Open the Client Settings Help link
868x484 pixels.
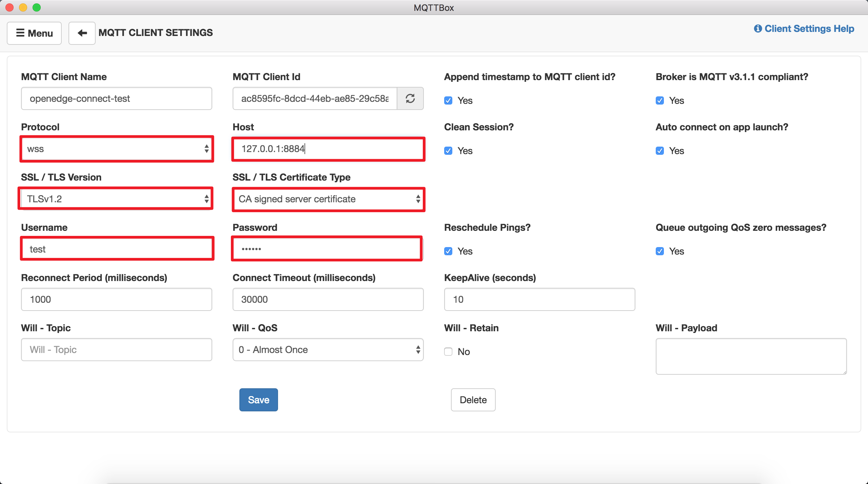click(x=804, y=29)
